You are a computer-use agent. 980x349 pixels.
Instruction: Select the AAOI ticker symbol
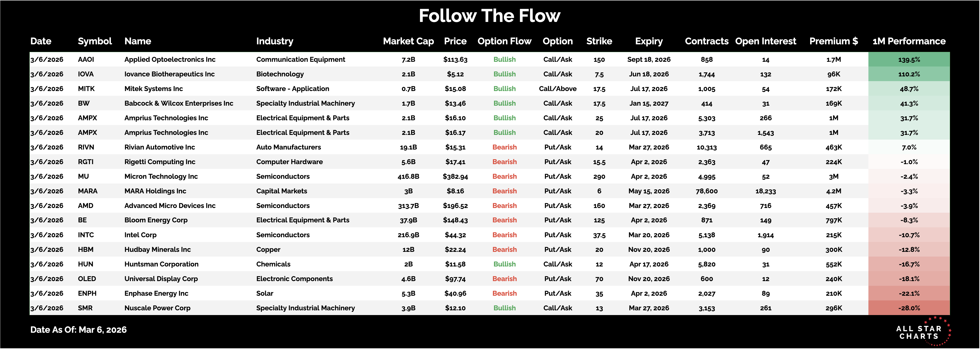click(86, 60)
